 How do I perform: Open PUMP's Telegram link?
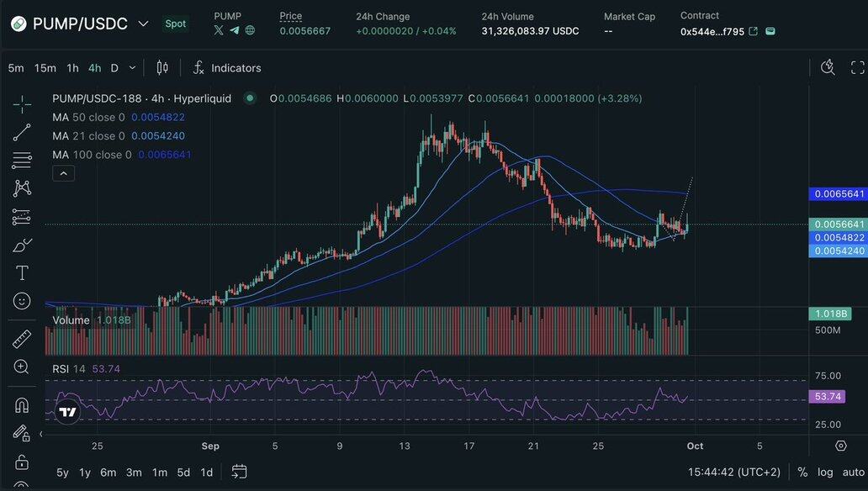(234, 30)
